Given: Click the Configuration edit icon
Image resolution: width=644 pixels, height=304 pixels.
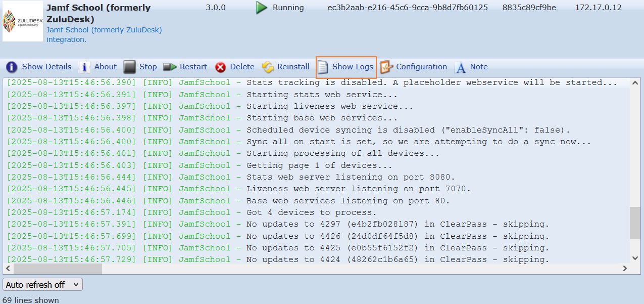Looking at the screenshot, I should 386,67.
